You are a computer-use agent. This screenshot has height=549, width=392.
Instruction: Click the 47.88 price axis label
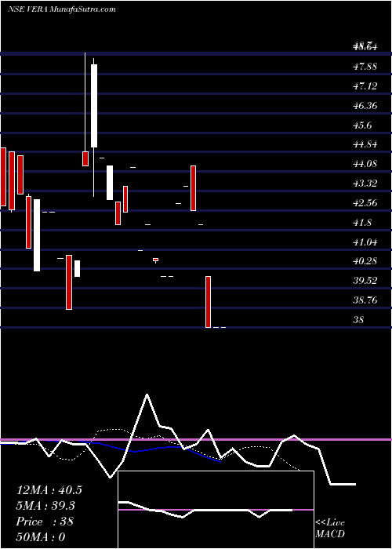(x=365, y=66)
